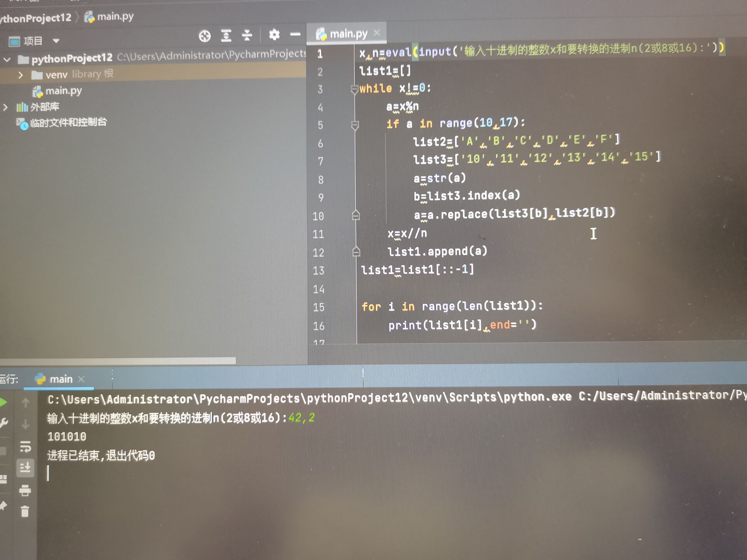
Task: Open the project panel settings gear
Action: click(x=274, y=35)
